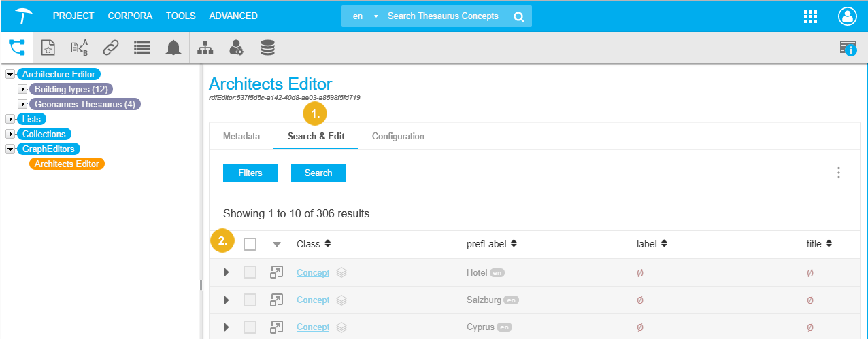Open the info panel icon
This screenshot has height=339, width=868.
coord(848,48)
